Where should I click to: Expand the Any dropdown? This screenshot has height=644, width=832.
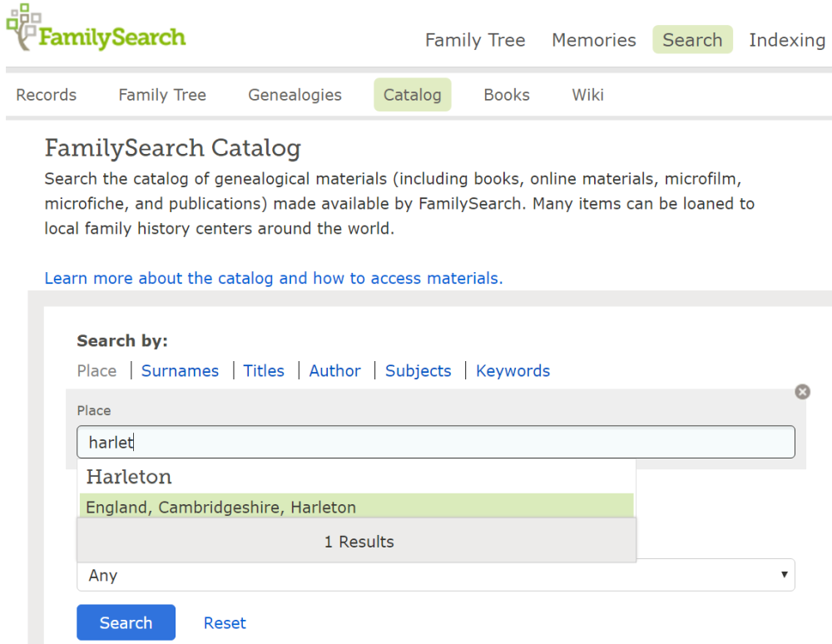(435, 575)
